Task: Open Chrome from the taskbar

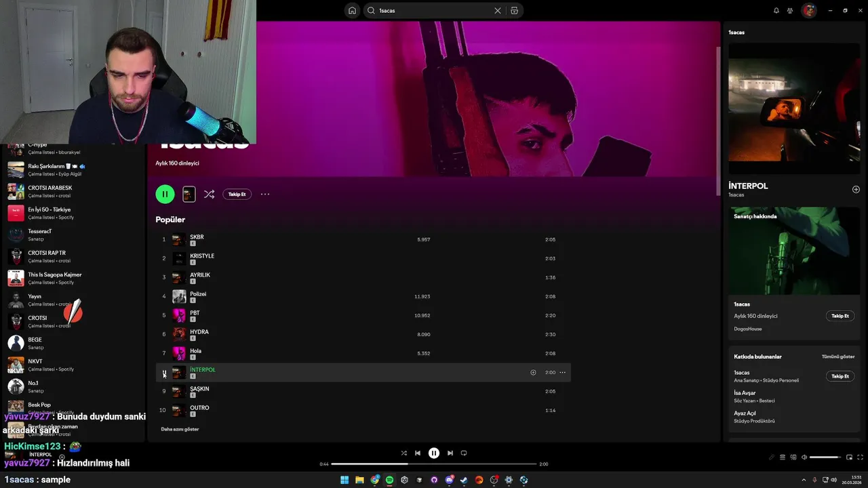Action: pyautogui.click(x=374, y=480)
